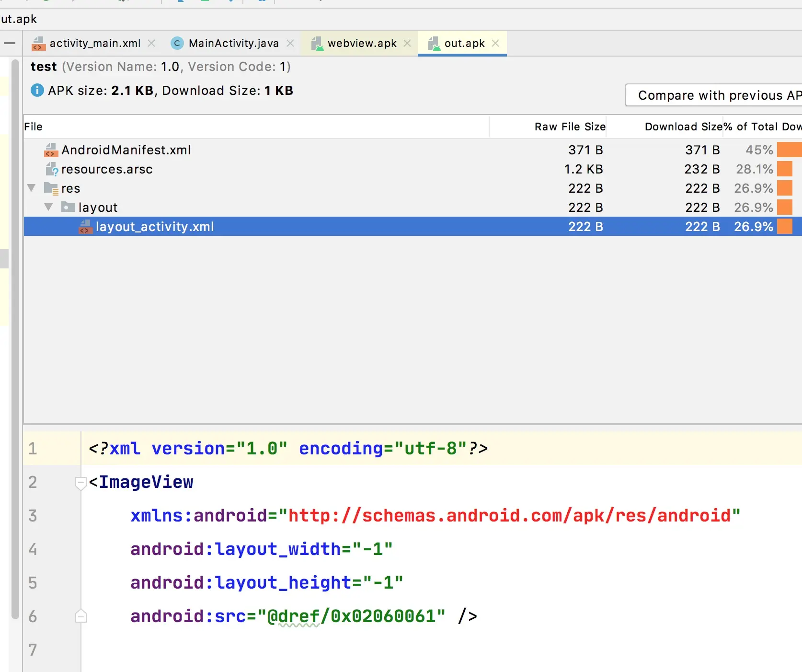
Task: Select the AndroidManifest.xml row
Action: coord(412,150)
